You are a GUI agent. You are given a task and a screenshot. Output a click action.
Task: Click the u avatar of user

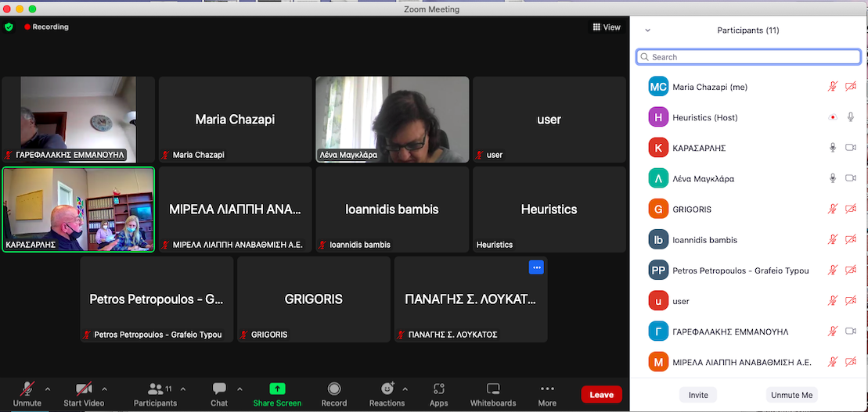tap(659, 301)
